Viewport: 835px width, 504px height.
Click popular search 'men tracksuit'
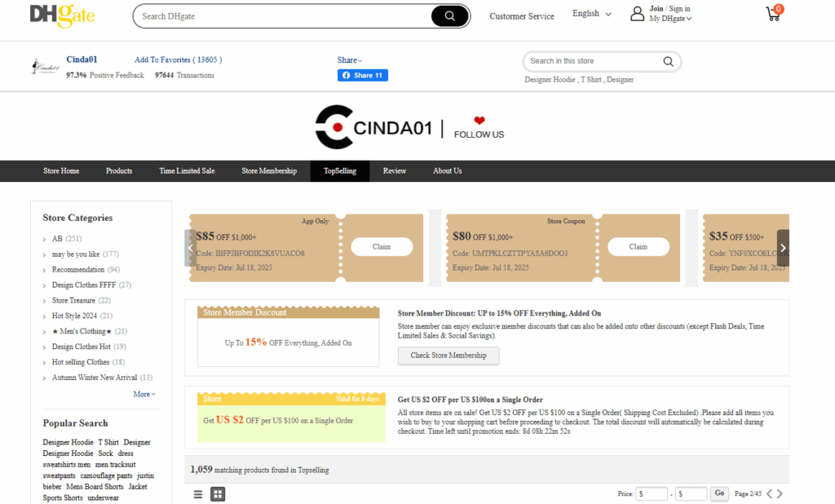pos(116,465)
